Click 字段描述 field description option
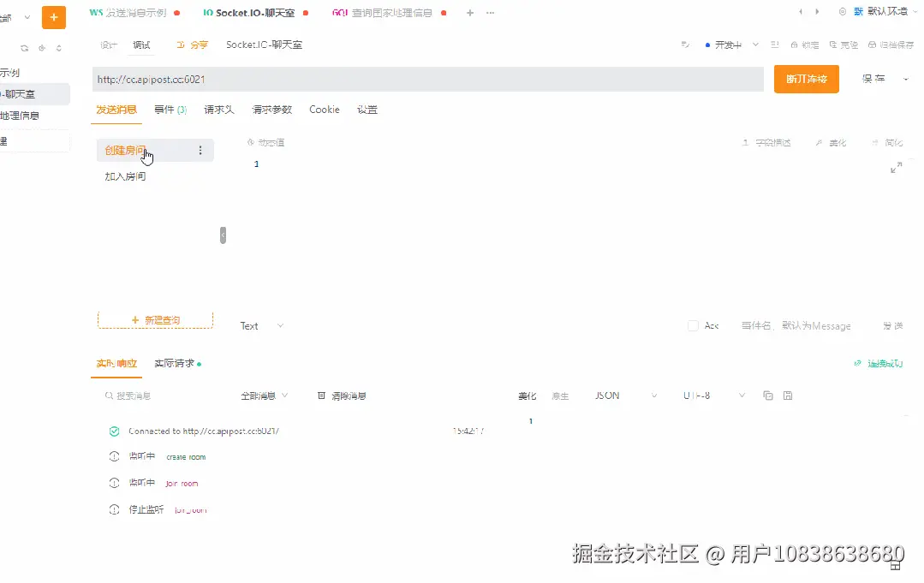The width and height of the screenshot is (924, 583). [x=766, y=142]
